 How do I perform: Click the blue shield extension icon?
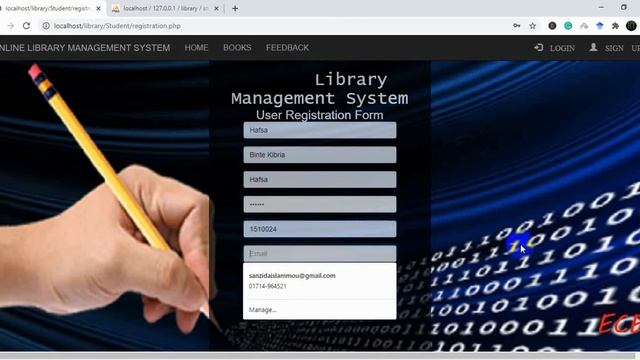click(x=600, y=26)
